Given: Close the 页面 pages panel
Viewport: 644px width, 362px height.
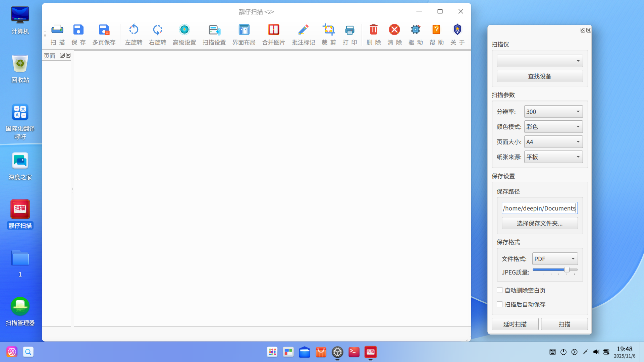Looking at the screenshot, I should point(68,55).
